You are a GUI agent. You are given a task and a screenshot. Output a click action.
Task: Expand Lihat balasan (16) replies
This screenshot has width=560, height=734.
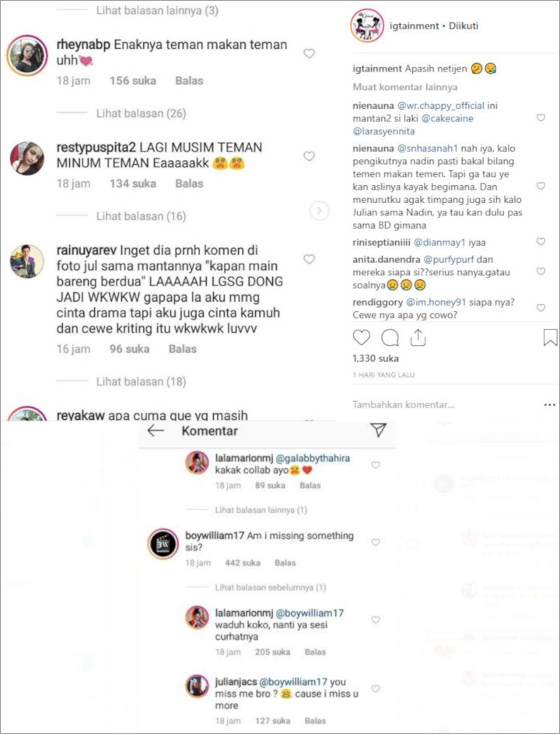coord(141,216)
